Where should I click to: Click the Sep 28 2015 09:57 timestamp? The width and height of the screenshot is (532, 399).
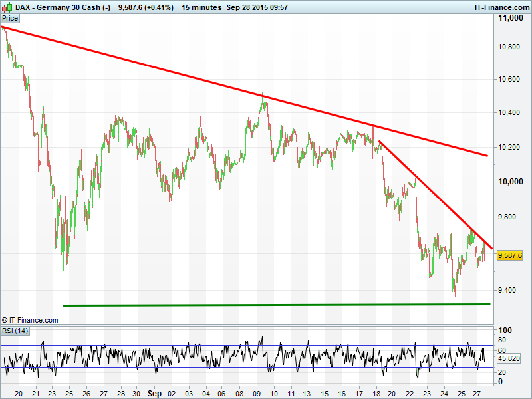point(257,7)
